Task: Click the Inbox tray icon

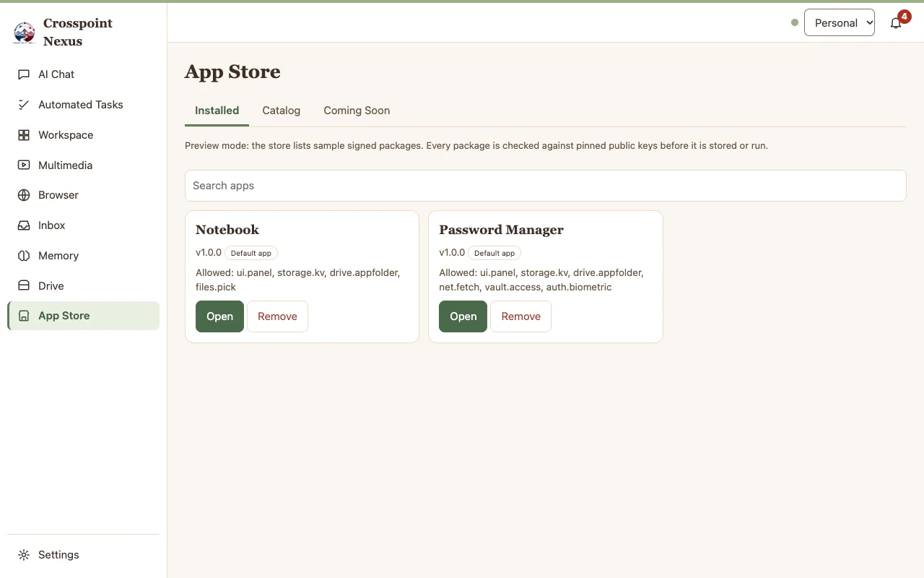Action: click(24, 225)
